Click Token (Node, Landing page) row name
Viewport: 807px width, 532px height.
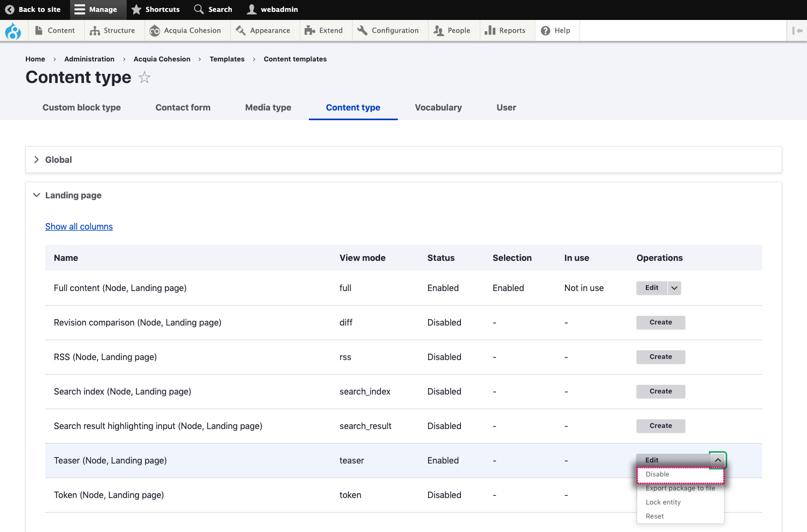(x=109, y=495)
